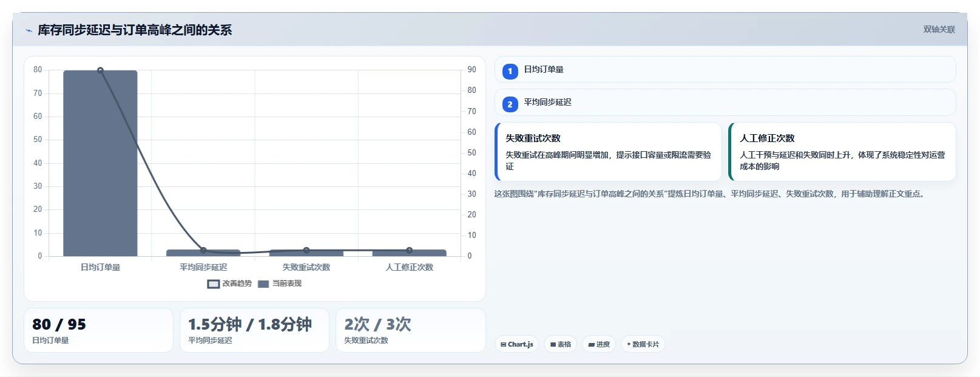
Task: Click the right axis value 90
Action: click(471, 70)
